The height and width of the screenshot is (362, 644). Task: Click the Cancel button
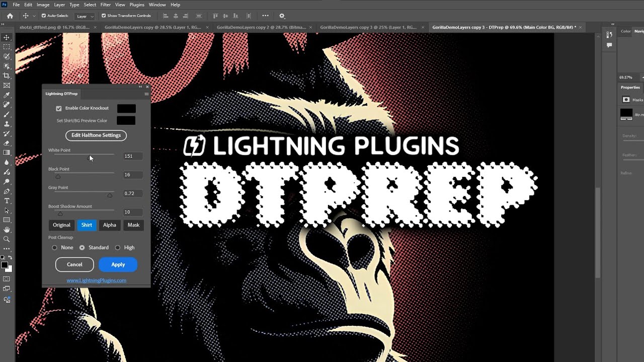tap(74, 264)
